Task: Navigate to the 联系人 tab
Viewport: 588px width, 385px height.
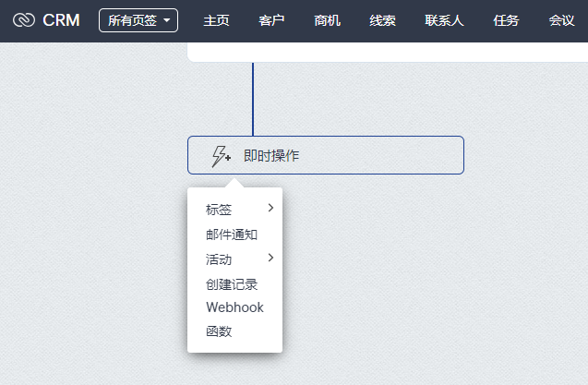Action: tap(445, 20)
